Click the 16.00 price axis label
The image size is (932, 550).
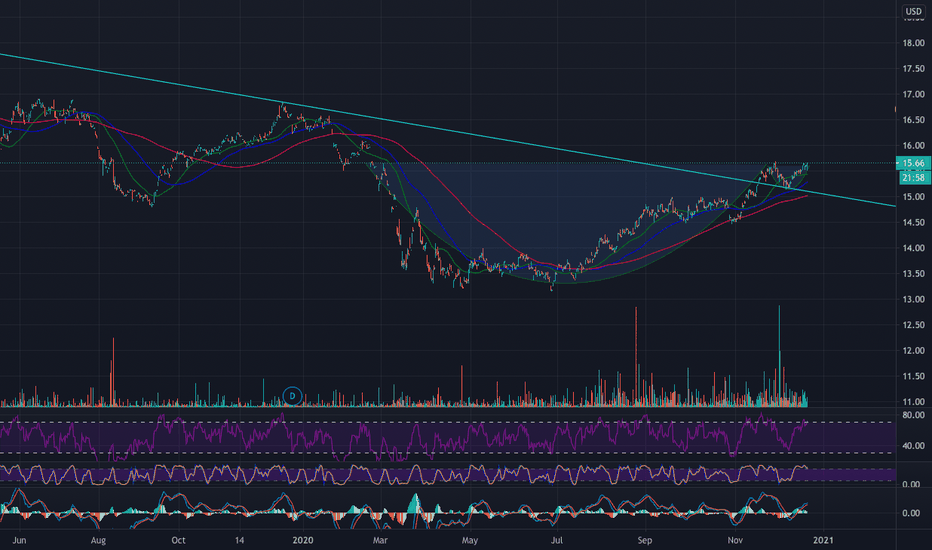pyautogui.click(x=913, y=145)
